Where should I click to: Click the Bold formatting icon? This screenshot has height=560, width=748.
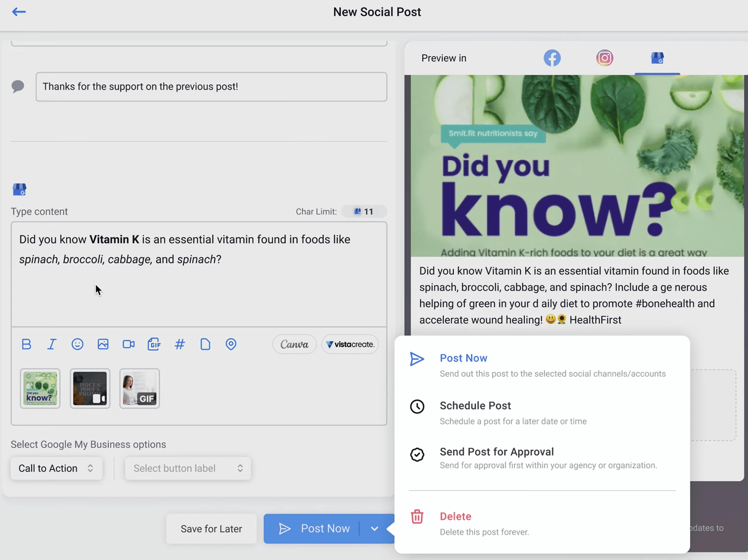[26, 344]
